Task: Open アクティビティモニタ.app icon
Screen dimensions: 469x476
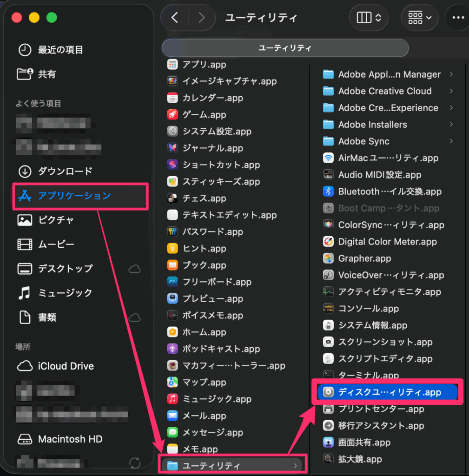Action: (329, 292)
